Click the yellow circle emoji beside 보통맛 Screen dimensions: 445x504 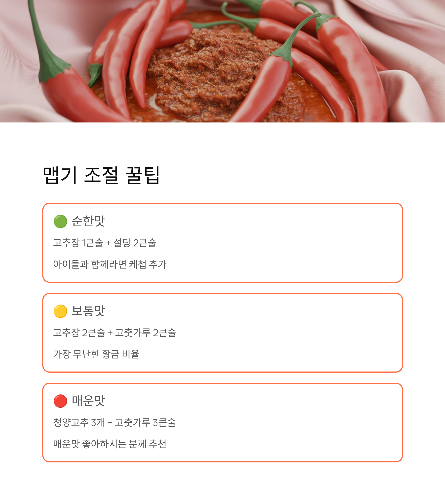[60, 311]
